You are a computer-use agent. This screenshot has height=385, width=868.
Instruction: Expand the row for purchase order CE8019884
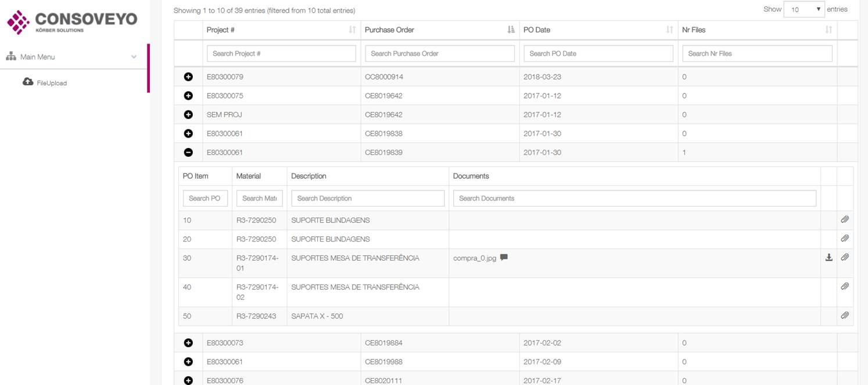tap(188, 343)
